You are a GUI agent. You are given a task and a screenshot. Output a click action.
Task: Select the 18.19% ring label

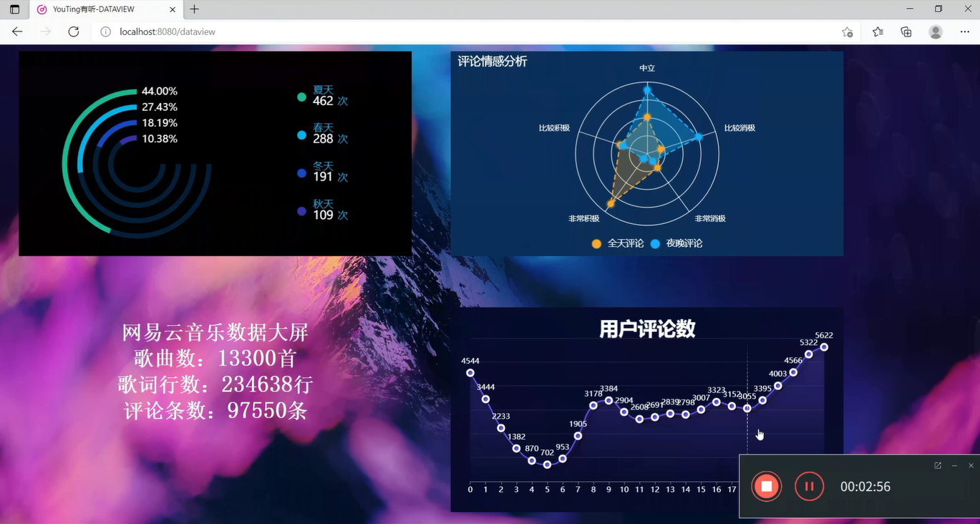[x=160, y=122]
